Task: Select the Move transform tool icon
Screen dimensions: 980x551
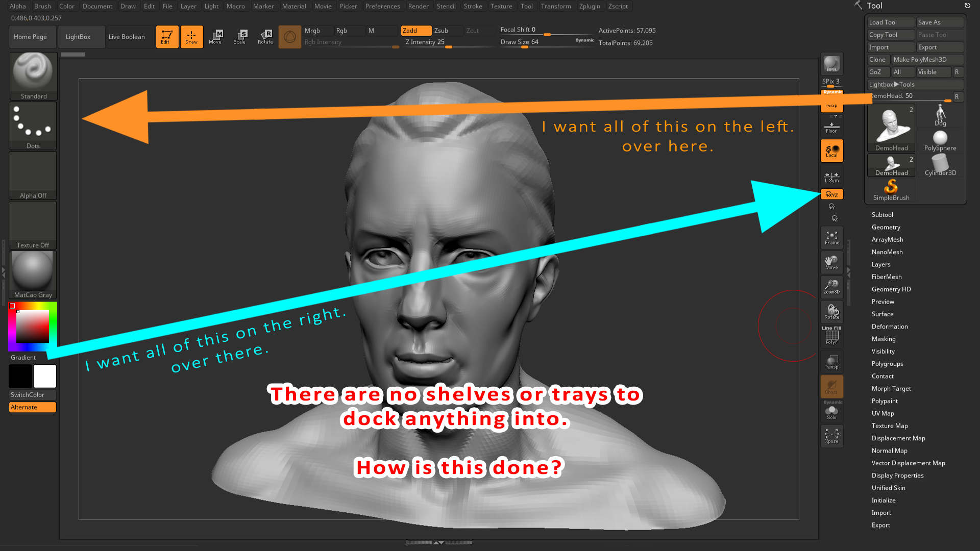Action: 215,37
